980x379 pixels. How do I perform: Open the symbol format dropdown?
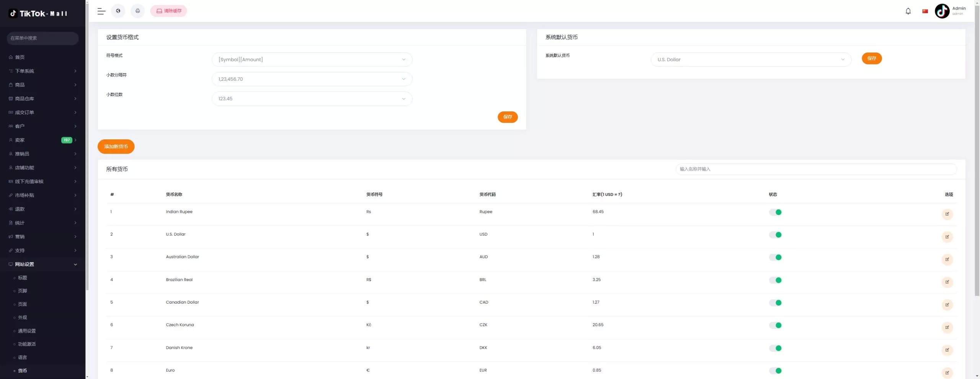tap(312, 60)
